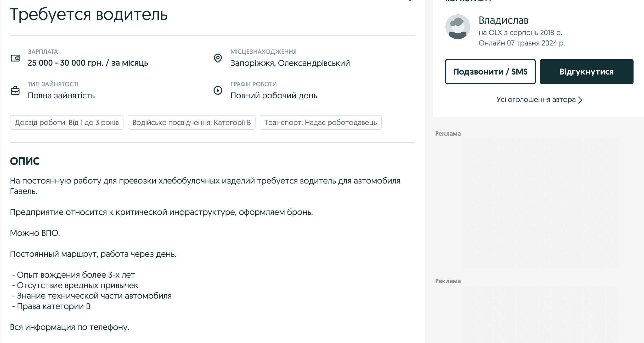The image size is (644, 343).
Task: Click Транспорт: Надає роботодавець tag
Action: tap(320, 122)
